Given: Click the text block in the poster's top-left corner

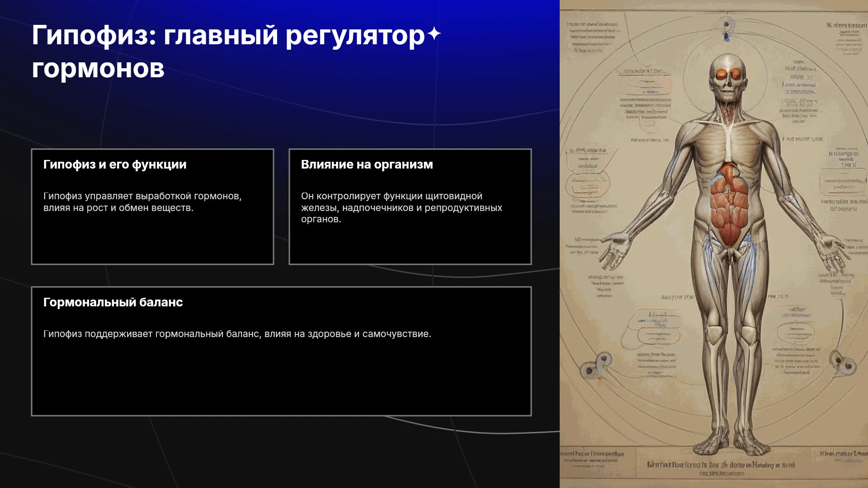Looking at the screenshot, I should click(593, 37).
